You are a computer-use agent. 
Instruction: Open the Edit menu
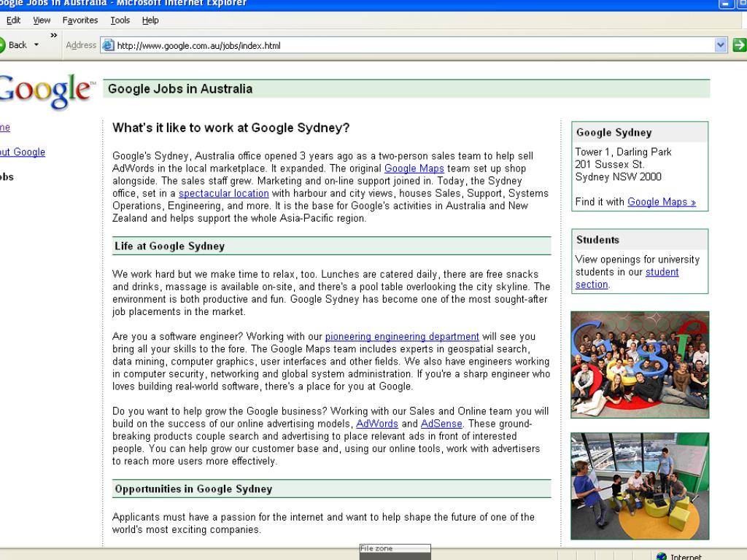click(13, 20)
